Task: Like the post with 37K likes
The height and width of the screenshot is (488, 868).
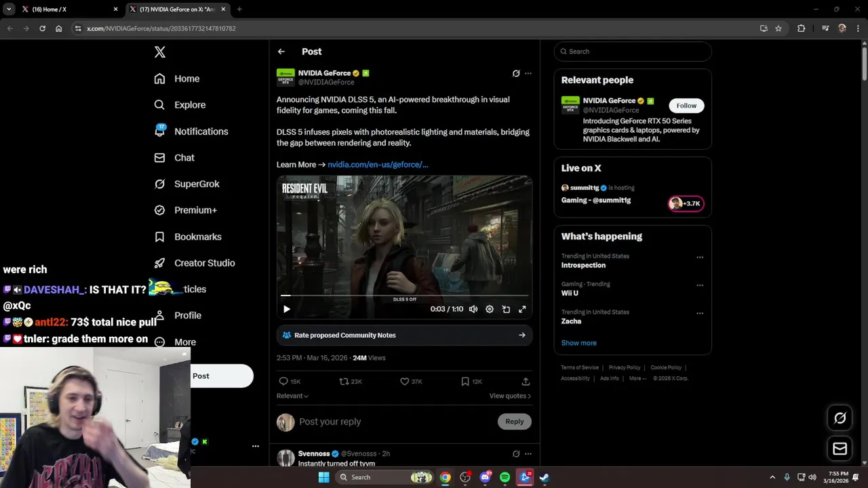Action: pyautogui.click(x=411, y=382)
